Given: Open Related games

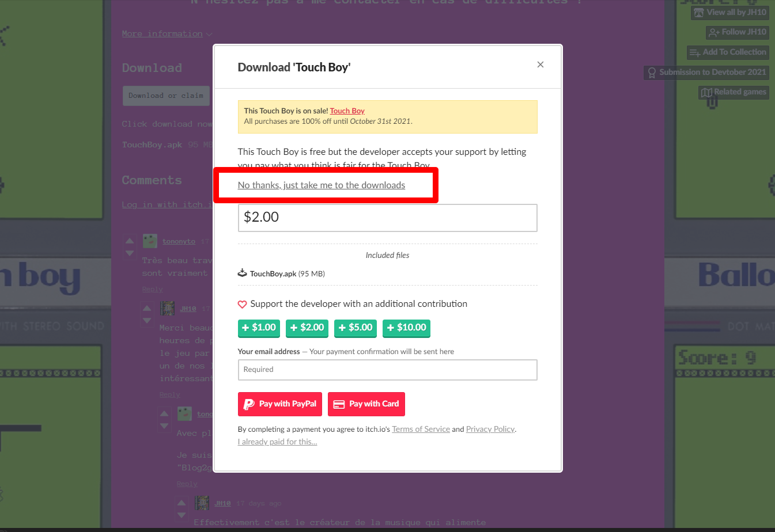Looking at the screenshot, I should pos(734,92).
